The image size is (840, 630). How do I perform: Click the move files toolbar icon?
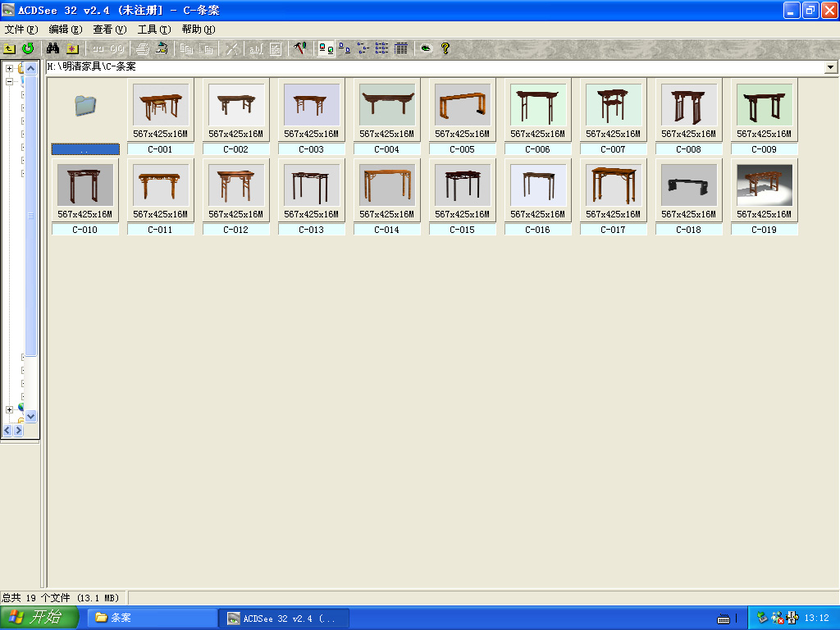click(206, 48)
